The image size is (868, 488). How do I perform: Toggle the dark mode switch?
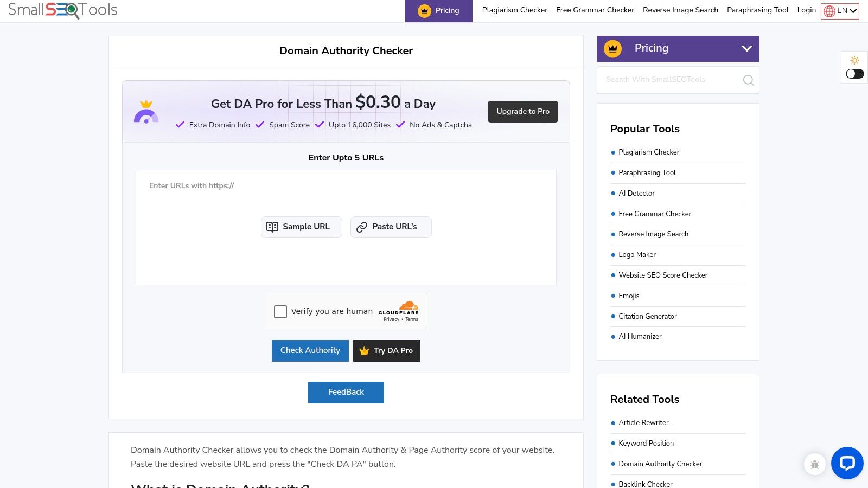pos(854,74)
